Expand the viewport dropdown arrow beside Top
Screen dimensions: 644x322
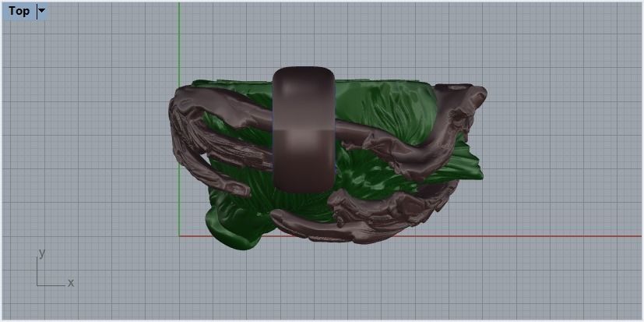[42, 11]
